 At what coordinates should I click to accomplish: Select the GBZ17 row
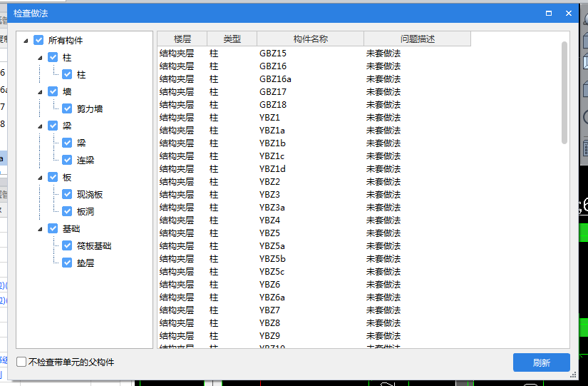pyautogui.click(x=314, y=91)
